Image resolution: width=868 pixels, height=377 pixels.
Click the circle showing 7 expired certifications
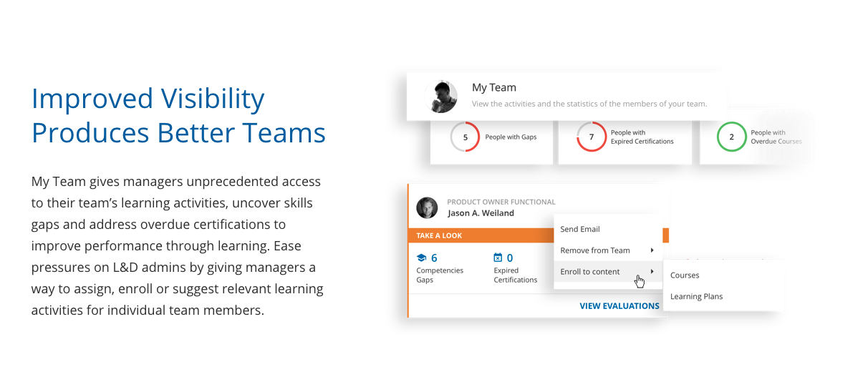(x=592, y=137)
